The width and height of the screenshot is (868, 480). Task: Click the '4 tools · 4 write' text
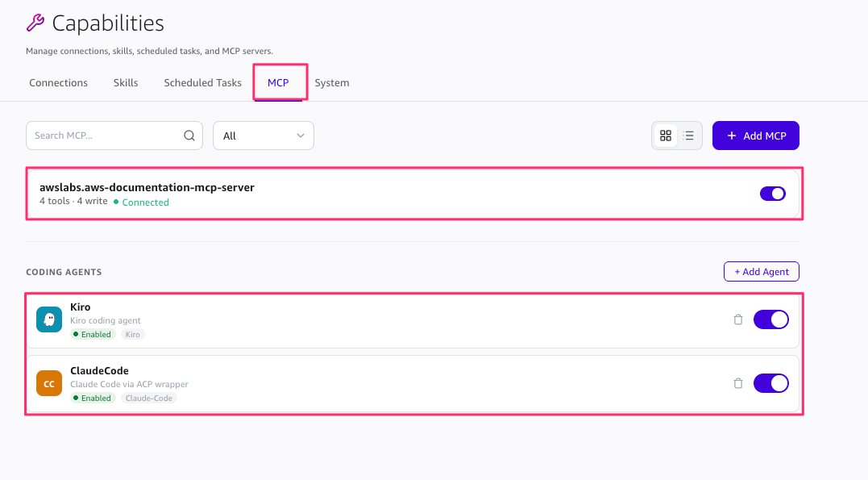point(73,201)
